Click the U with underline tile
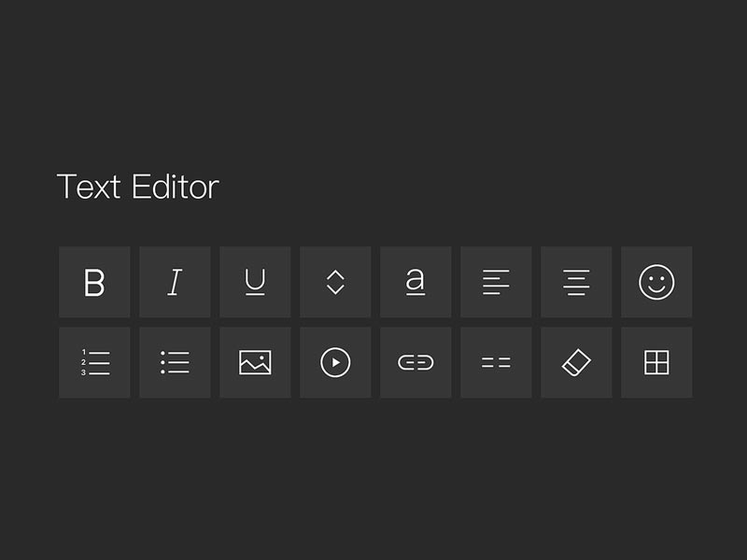 click(255, 282)
